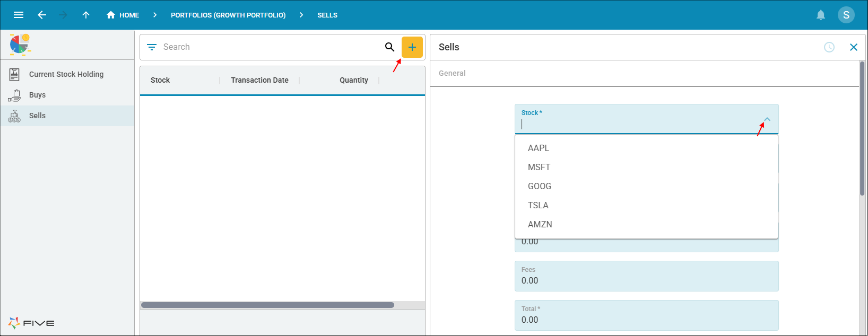Select AAPL from the stock list
Screen dimensions: 868x336
[x=539, y=148]
